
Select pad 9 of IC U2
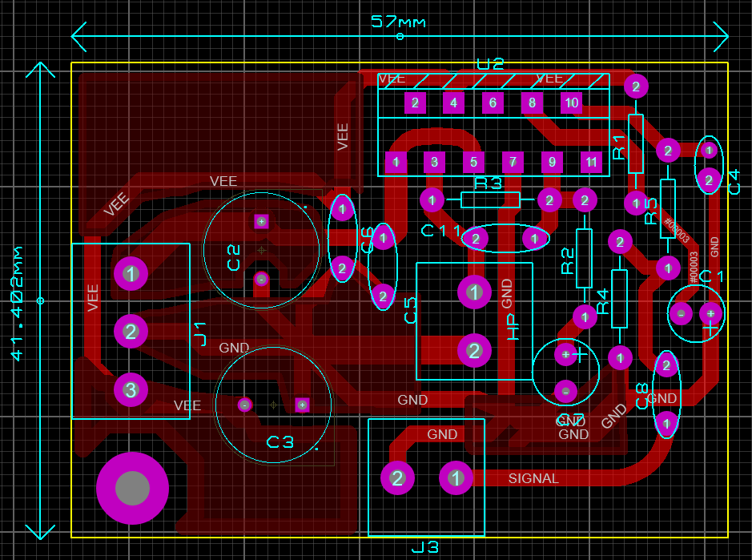(x=552, y=162)
